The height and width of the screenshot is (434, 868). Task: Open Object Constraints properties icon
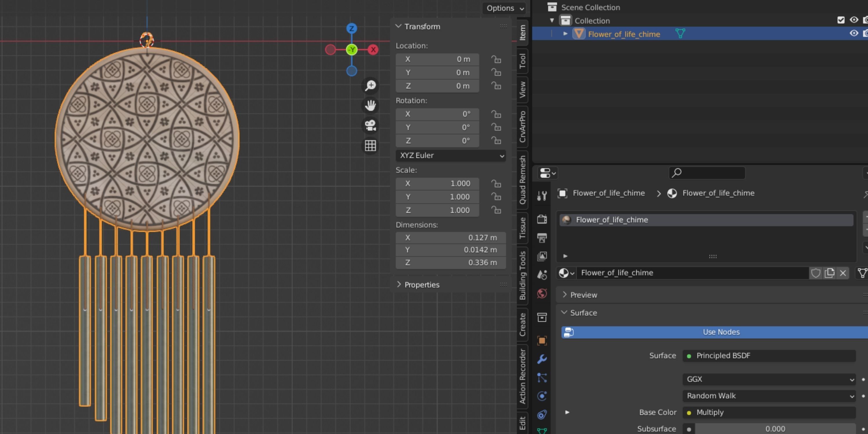coord(542,414)
